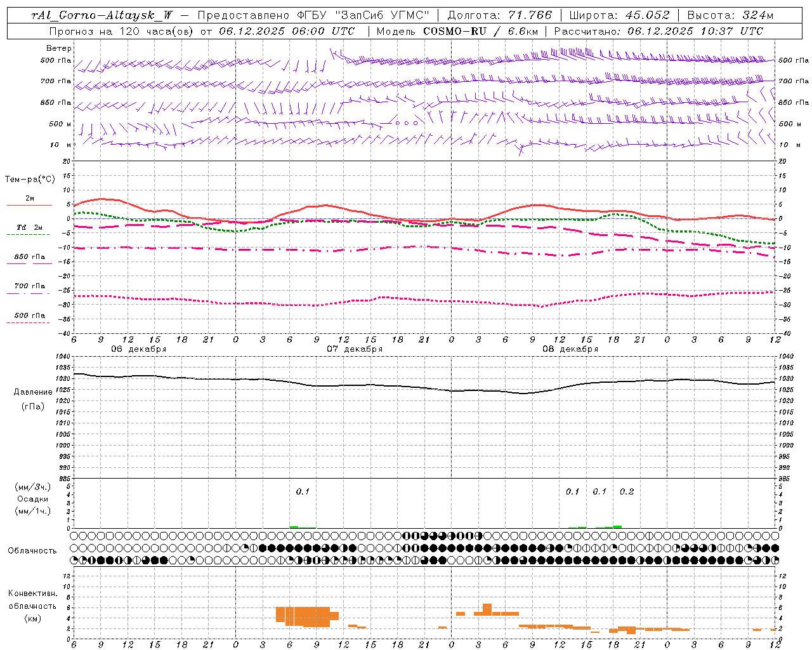
Task: Click the green dotted dew point curve
Action: pyautogui.click(x=424, y=225)
